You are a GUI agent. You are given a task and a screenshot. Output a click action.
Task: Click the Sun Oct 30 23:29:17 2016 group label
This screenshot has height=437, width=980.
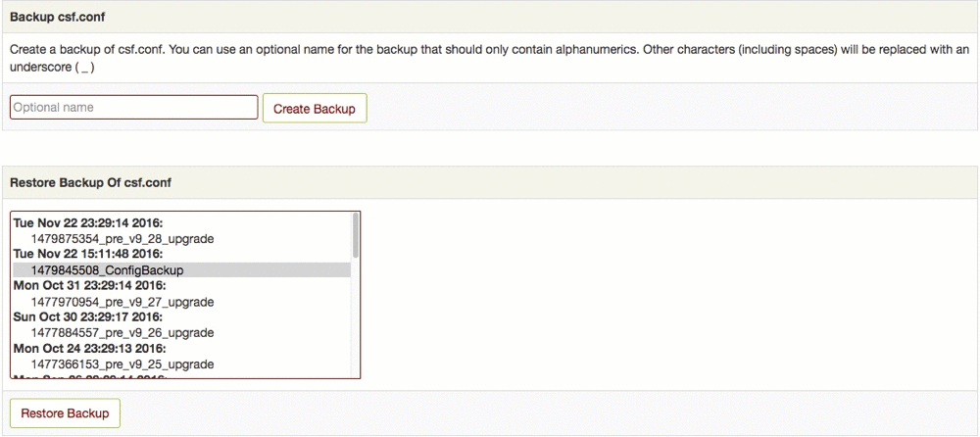click(88, 317)
